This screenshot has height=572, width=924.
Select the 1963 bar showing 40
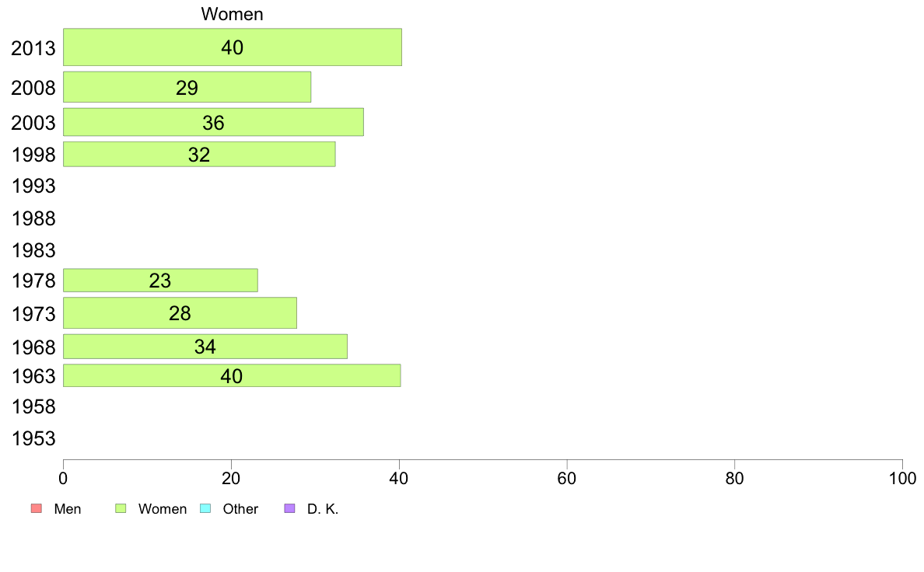click(232, 375)
